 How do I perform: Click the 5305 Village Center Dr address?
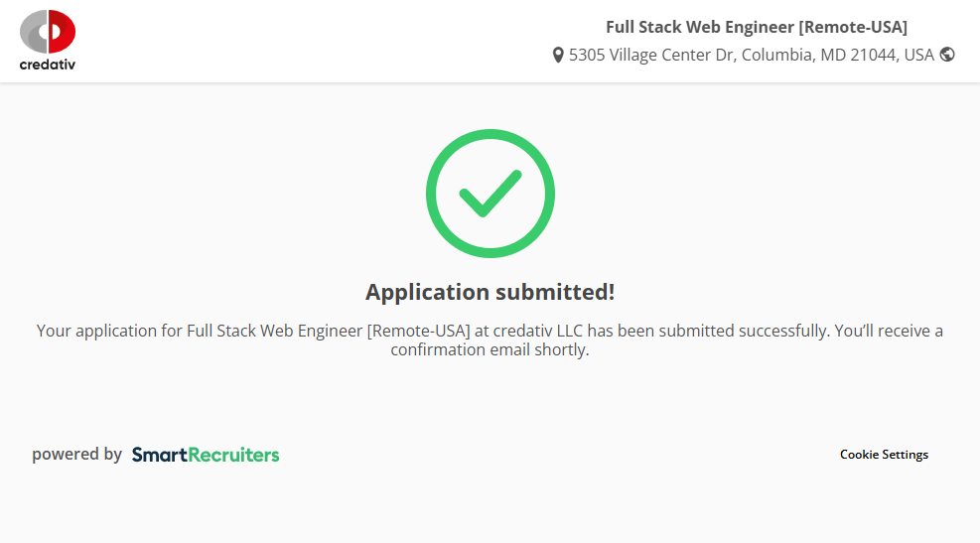651,55
